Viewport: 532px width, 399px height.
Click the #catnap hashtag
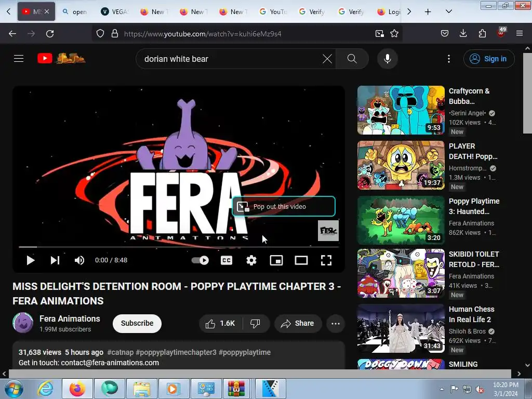[120, 352]
